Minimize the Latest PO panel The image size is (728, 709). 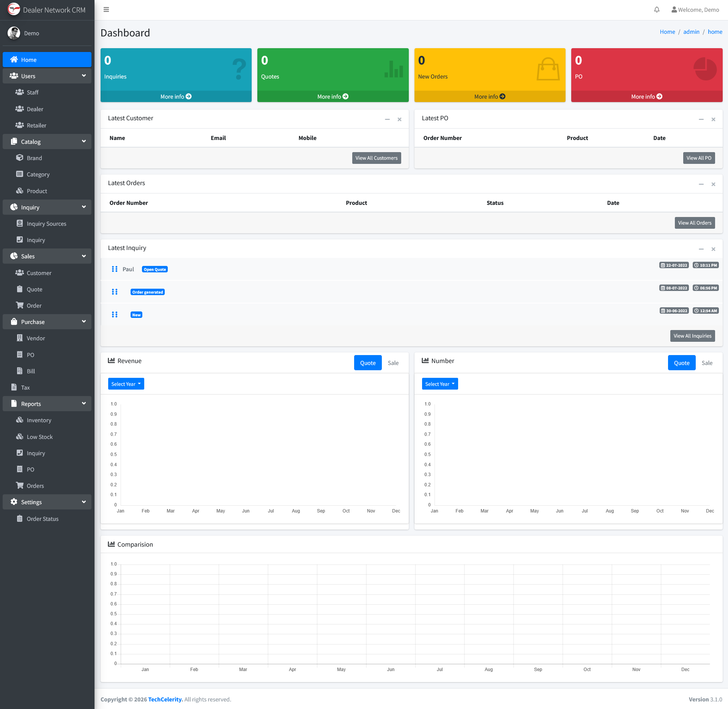click(701, 119)
